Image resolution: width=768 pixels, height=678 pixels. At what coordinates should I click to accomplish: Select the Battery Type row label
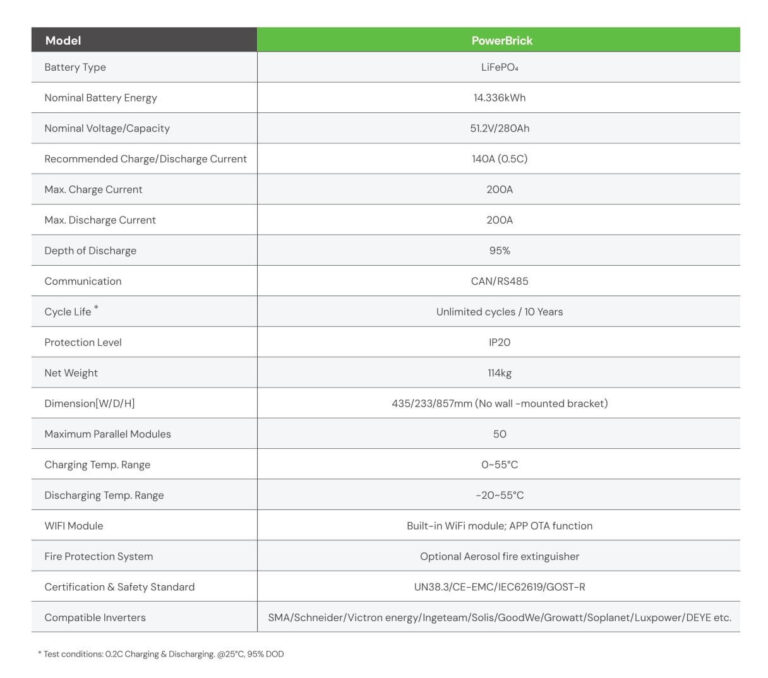[x=75, y=67]
